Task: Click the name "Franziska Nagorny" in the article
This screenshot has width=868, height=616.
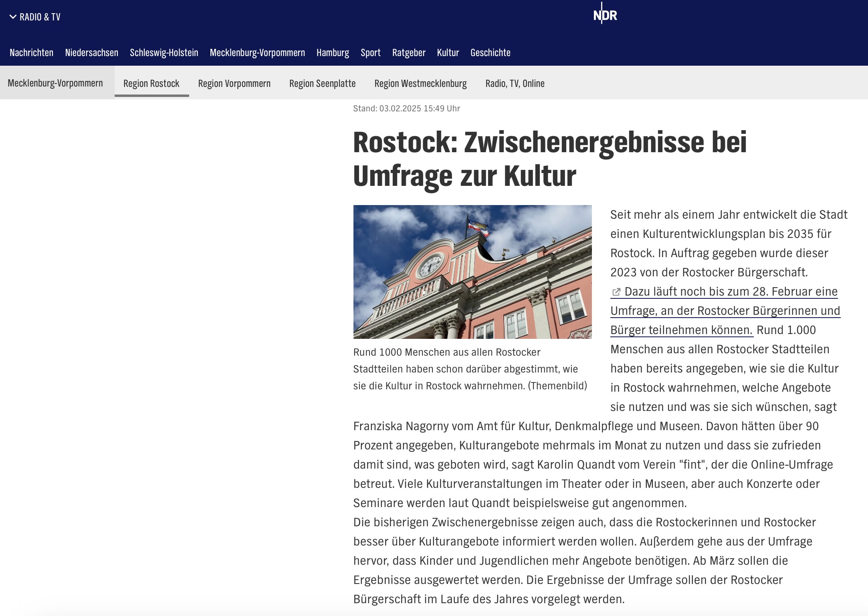Action: (x=401, y=426)
